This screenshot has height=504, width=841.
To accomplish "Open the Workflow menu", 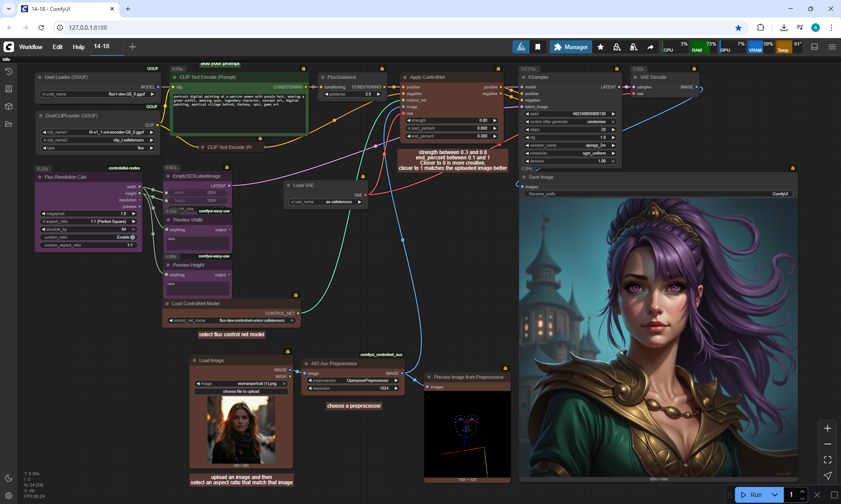I will [31, 47].
